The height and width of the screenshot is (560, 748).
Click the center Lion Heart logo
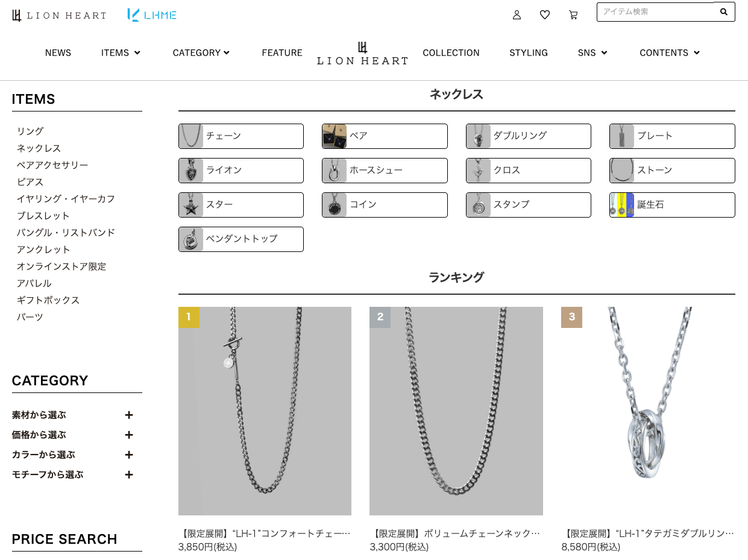(x=362, y=53)
